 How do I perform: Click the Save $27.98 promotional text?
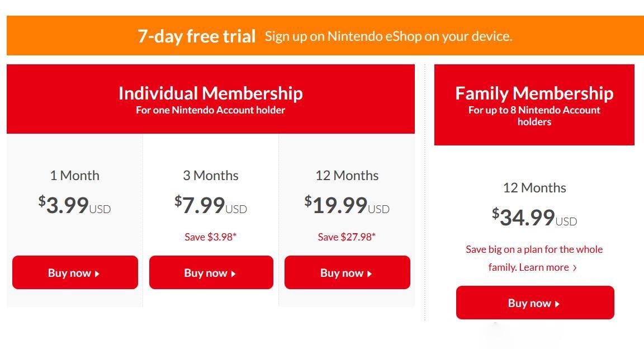pos(347,237)
